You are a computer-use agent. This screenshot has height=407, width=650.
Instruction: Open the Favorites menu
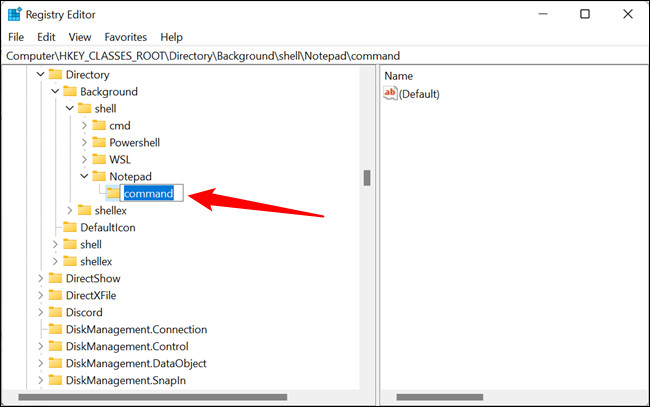(126, 37)
